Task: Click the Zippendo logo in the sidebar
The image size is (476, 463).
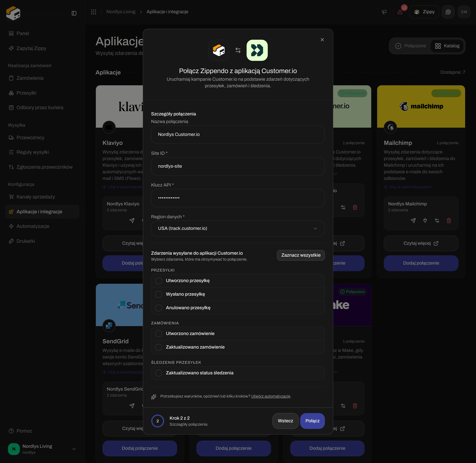Action: [x=13, y=13]
